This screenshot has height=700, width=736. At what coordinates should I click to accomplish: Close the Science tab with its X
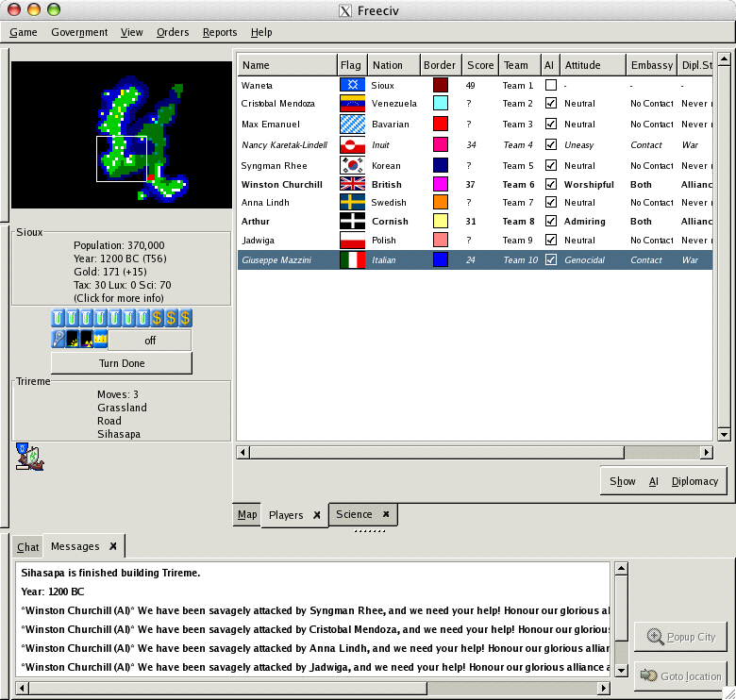[386, 514]
